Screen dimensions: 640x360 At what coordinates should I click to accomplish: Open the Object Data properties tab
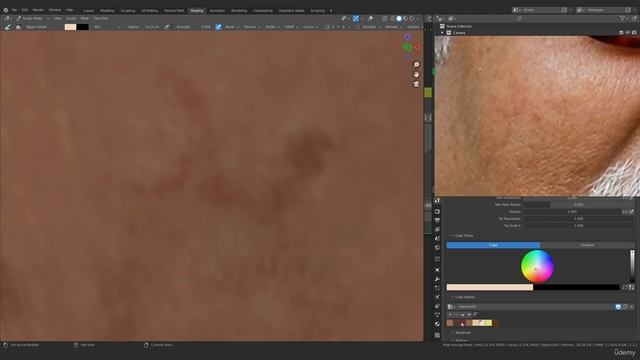coord(437,315)
